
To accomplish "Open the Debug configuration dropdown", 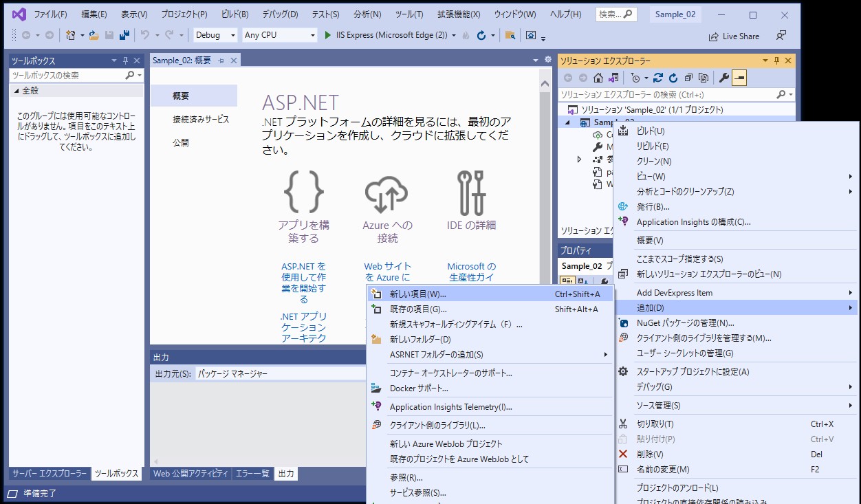I will pos(232,35).
